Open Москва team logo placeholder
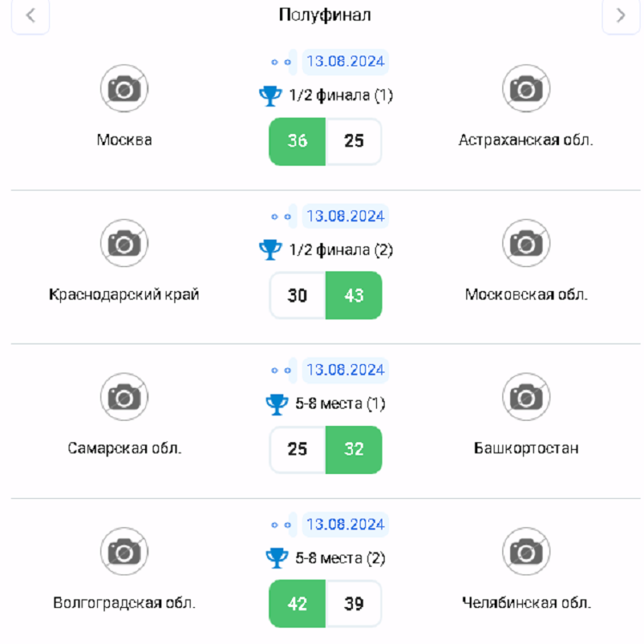 [125, 88]
